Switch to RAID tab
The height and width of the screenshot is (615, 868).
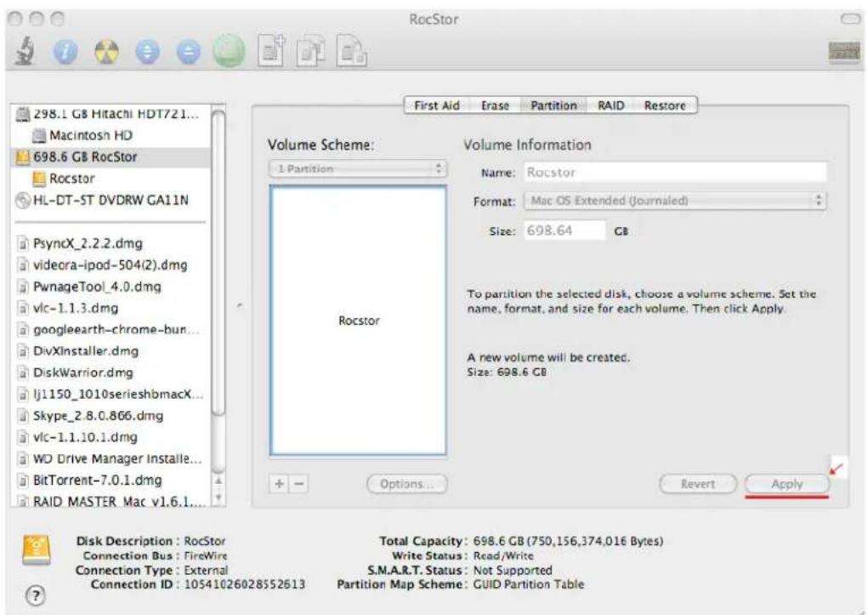(x=611, y=105)
